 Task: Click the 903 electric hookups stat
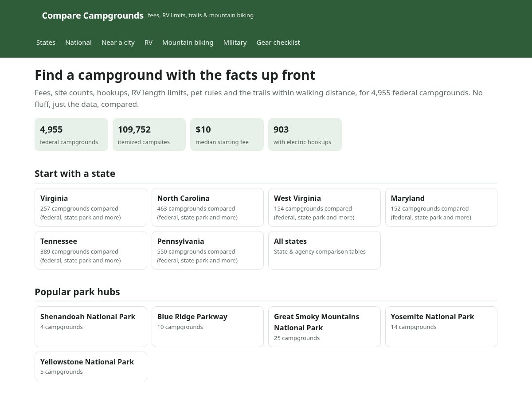click(305, 134)
